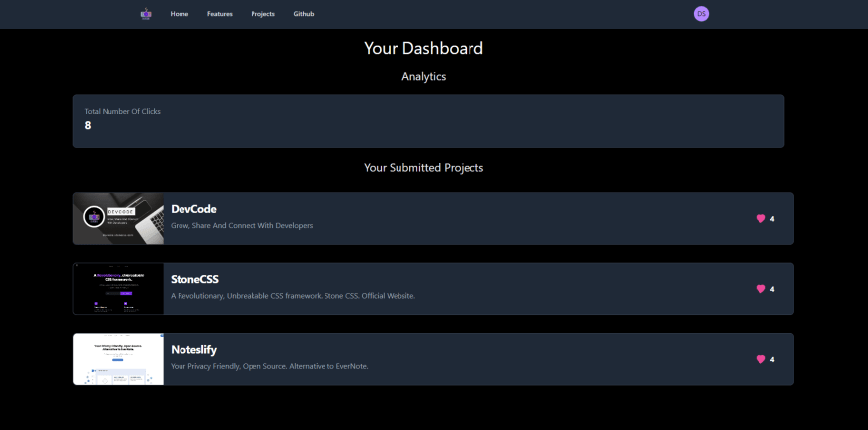Click the like count 4 on DevCode
Viewport: 868px width, 430px height.
click(772, 219)
